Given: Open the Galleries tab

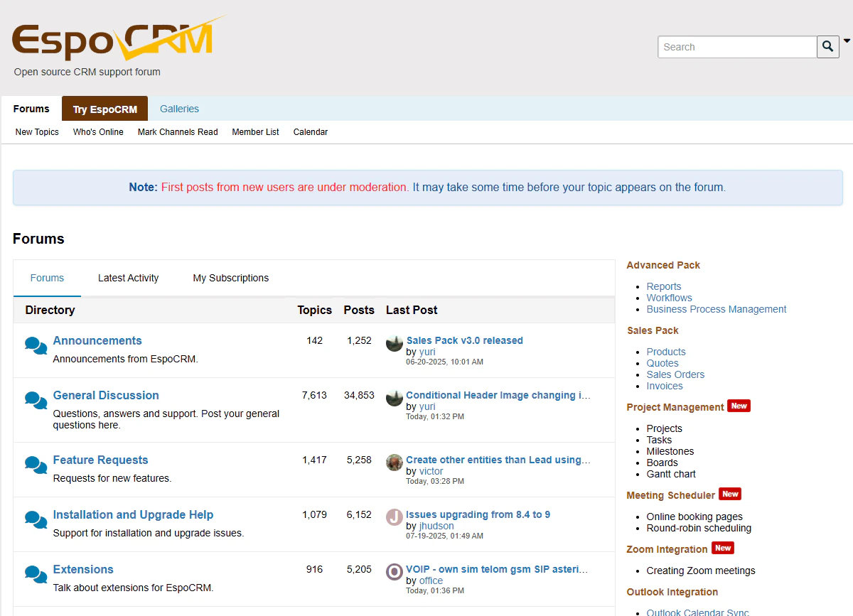Looking at the screenshot, I should (x=179, y=109).
